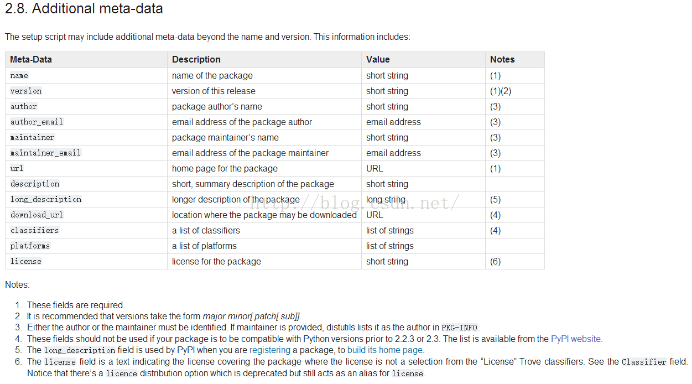The height and width of the screenshot is (384, 692).
Task: Select the 'home page for the package' description
Action: (225, 169)
